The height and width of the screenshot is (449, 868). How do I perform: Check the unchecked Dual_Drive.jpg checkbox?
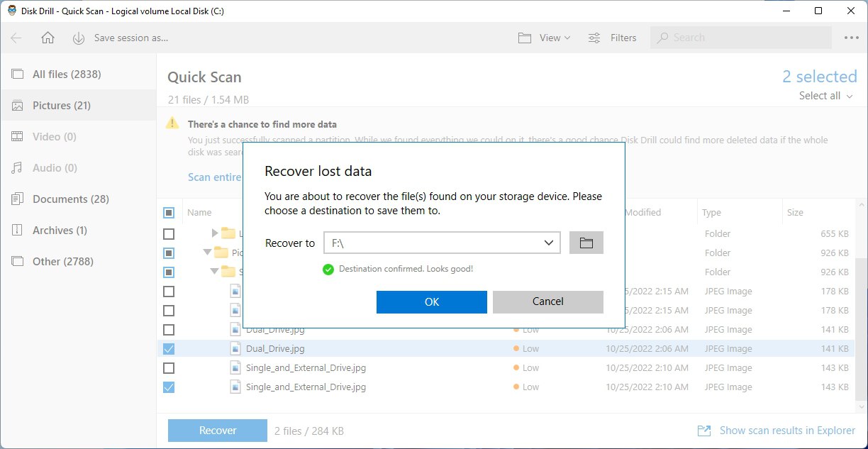[x=169, y=329]
